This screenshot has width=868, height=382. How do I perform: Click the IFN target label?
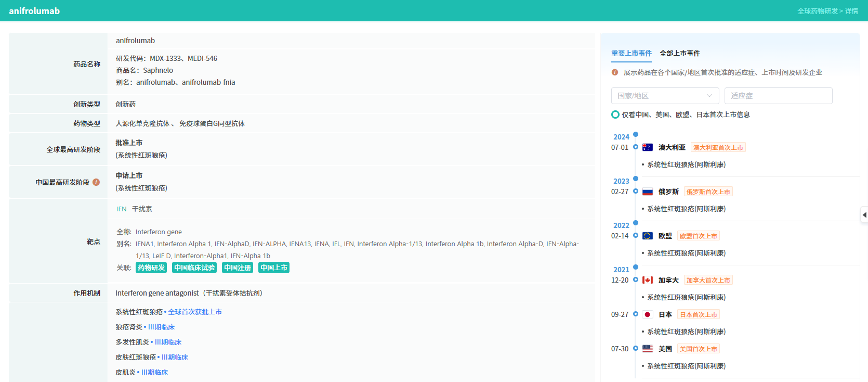click(122, 209)
